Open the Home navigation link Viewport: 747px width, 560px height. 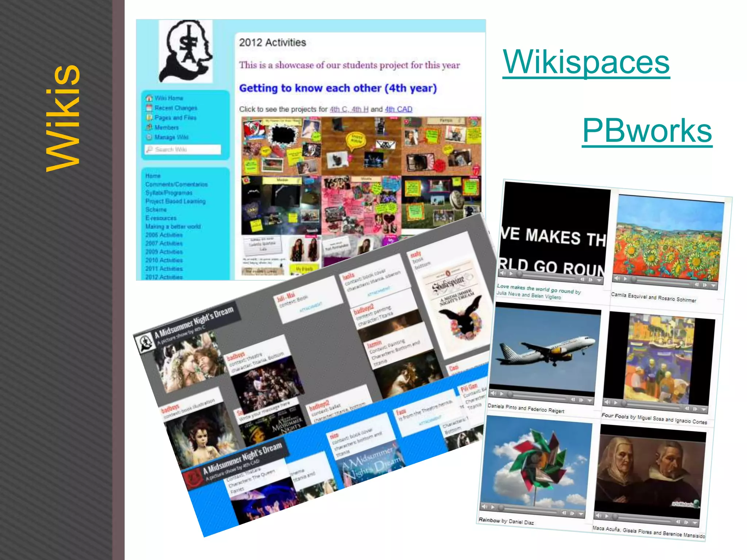coord(153,176)
